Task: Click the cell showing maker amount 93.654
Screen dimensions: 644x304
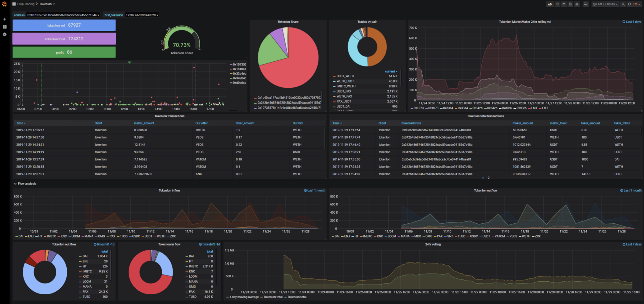Action: [x=161, y=152]
